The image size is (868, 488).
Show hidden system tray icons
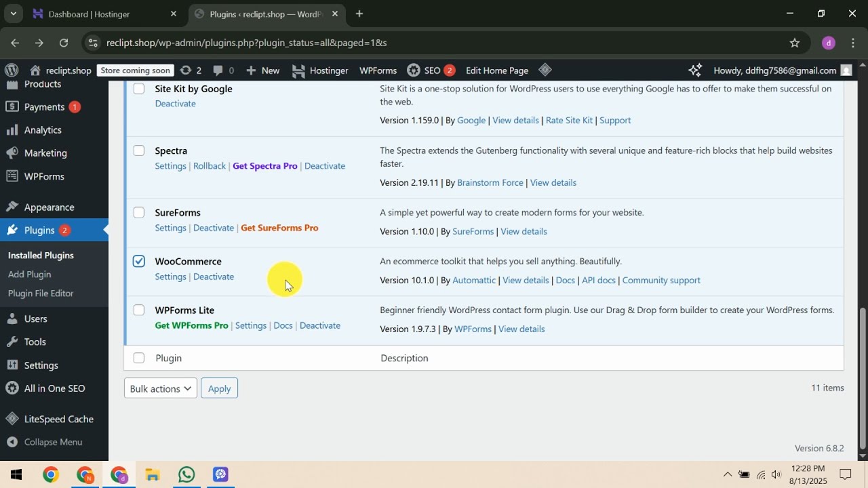pyautogui.click(x=727, y=474)
